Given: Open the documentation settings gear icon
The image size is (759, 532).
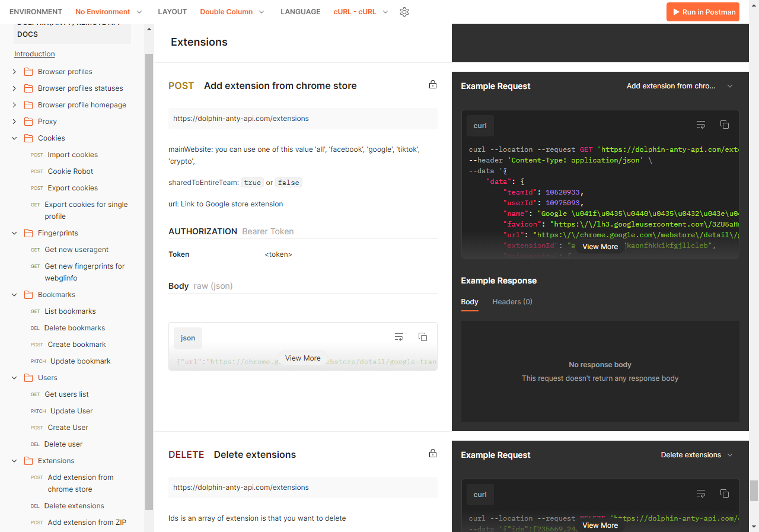Looking at the screenshot, I should tap(404, 12).
